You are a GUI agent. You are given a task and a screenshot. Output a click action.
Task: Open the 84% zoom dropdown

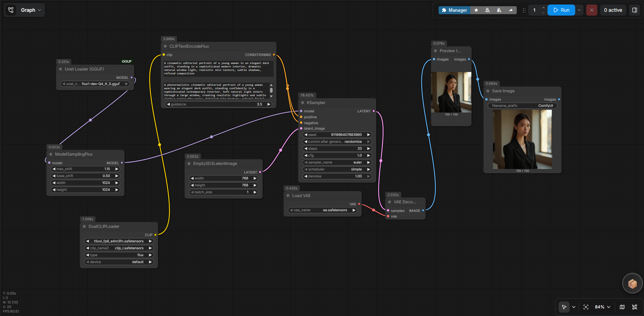point(602,307)
